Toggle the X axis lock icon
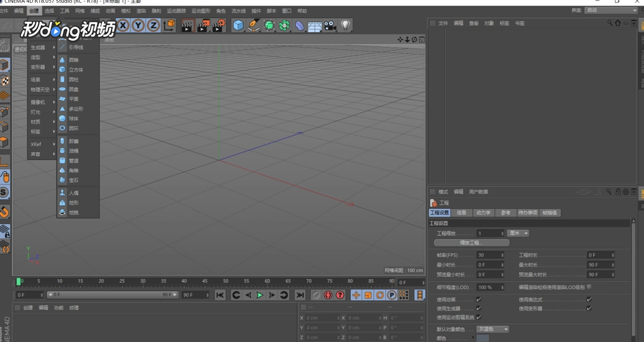The width and height of the screenshot is (644, 342). pyautogui.click(x=123, y=25)
